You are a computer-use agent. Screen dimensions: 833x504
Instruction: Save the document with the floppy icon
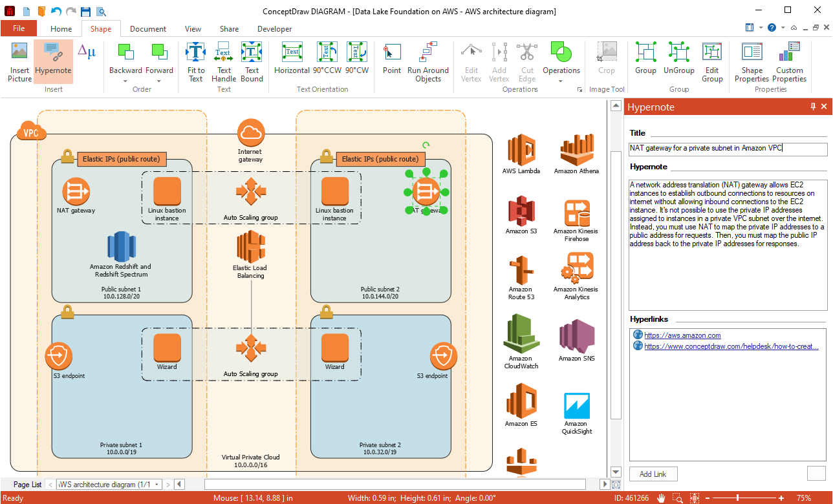(x=86, y=11)
